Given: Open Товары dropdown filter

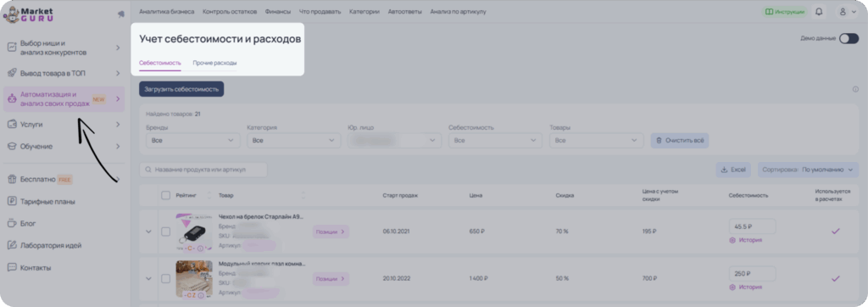Looking at the screenshot, I should (x=597, y=141).
